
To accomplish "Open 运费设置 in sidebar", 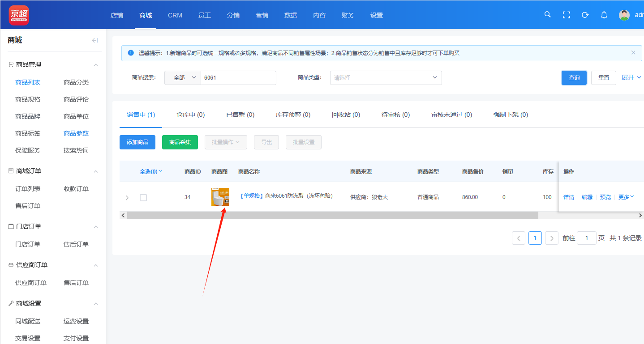I will pos(76,321).
